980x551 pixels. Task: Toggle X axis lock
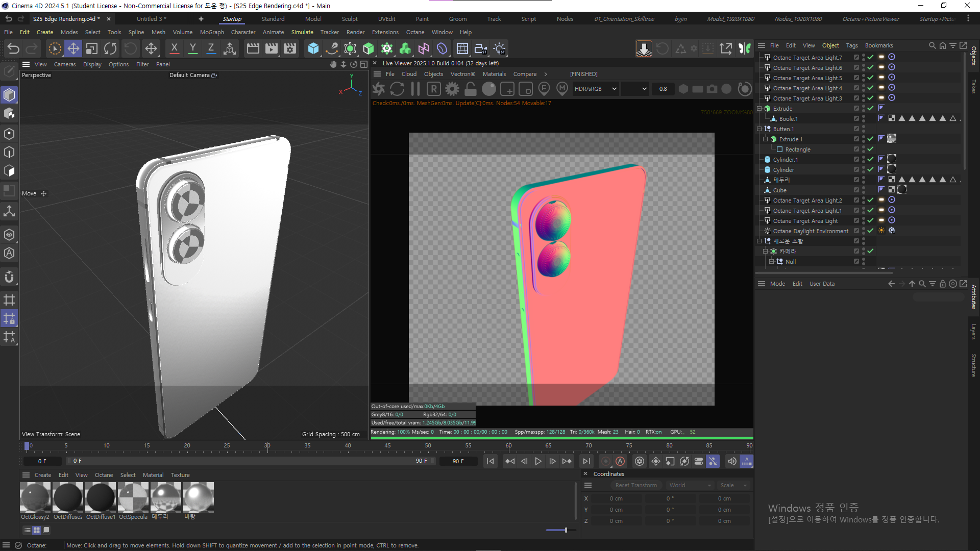coord(174,48)
